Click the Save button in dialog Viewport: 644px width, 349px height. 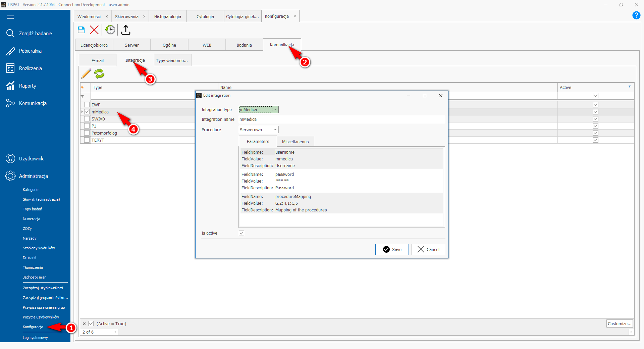point(392,249)
